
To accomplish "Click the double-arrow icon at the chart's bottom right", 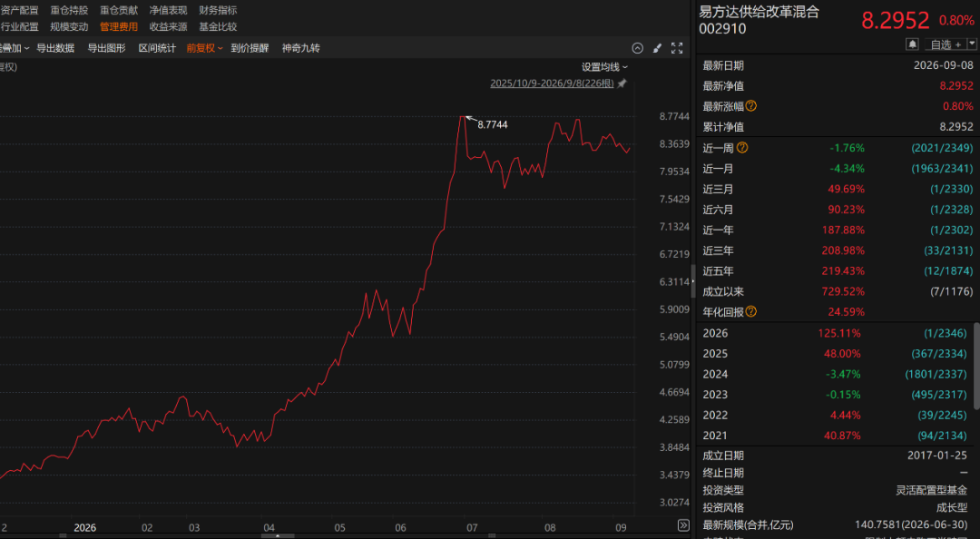I will tap(683, 525).
